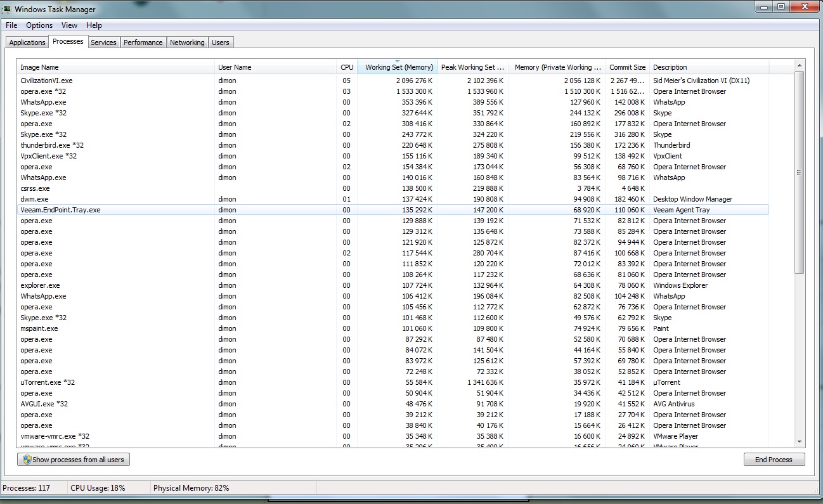Select opera.exe *32 using 1 533 300 K

pyautogui.click(x=392, y=91)
